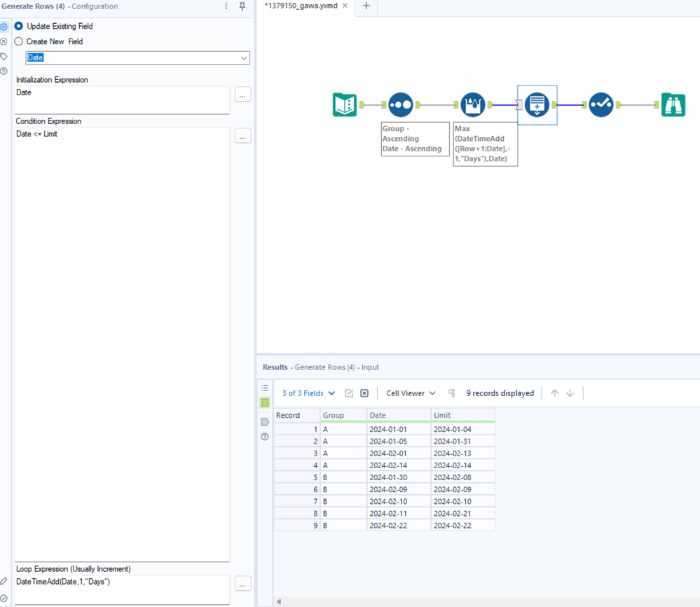Click the Record column header
The height and width of the screenshot is (607, 700).
[296, 416]
